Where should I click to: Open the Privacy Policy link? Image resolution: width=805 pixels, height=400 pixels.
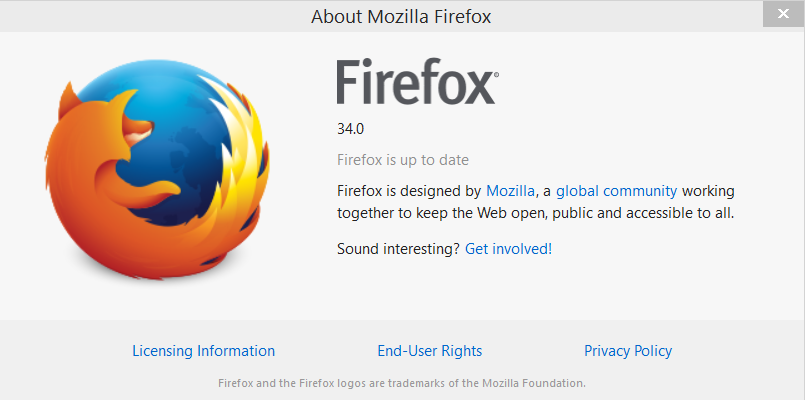627,351
